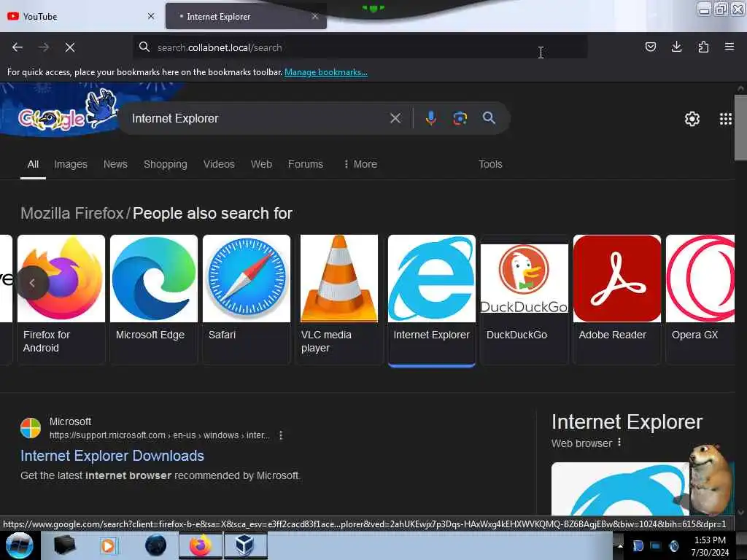
Task: Open the Images results tab
Action: click(71, 164)
